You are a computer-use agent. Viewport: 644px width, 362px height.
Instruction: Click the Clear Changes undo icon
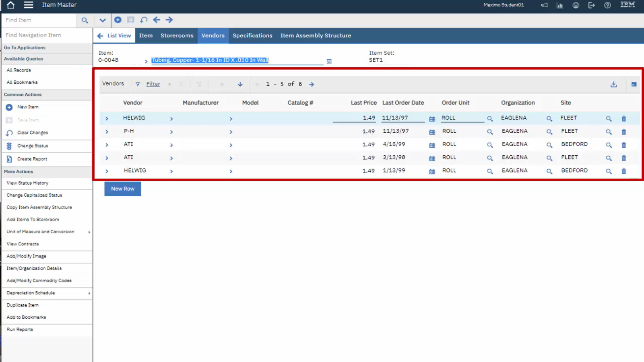click(9, 133)
